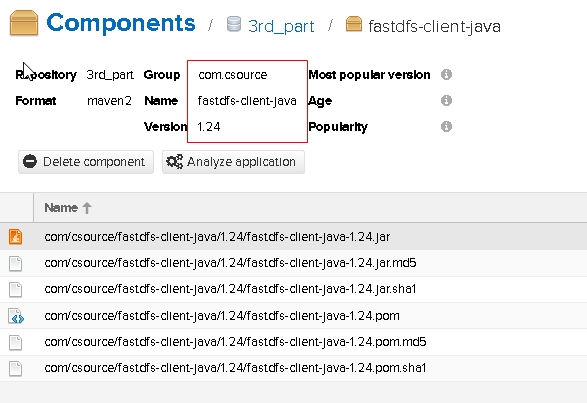Screen dimensions: 587x403
Task: Click the Components box icon in header
Action: click(x=24, y=23)
